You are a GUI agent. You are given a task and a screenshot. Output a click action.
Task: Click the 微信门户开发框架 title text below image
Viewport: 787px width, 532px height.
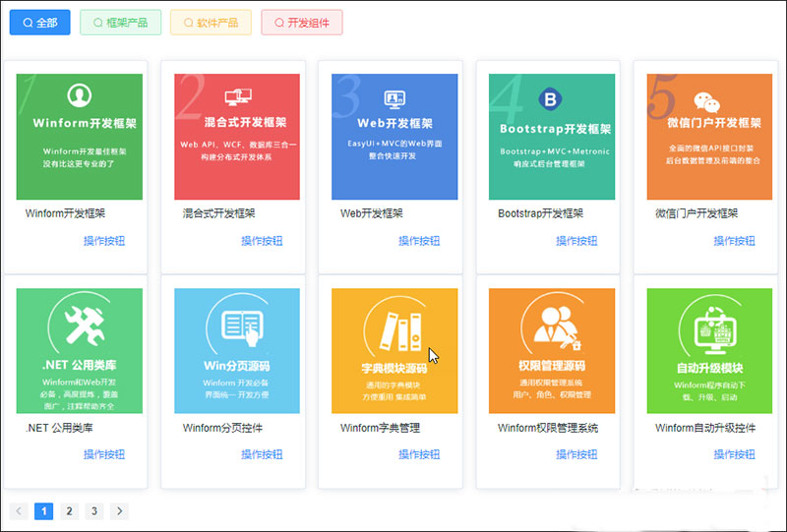click(696, 213)
